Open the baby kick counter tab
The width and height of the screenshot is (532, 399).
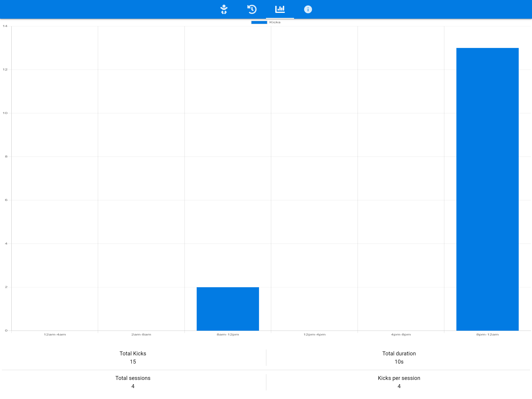point(224,9)
